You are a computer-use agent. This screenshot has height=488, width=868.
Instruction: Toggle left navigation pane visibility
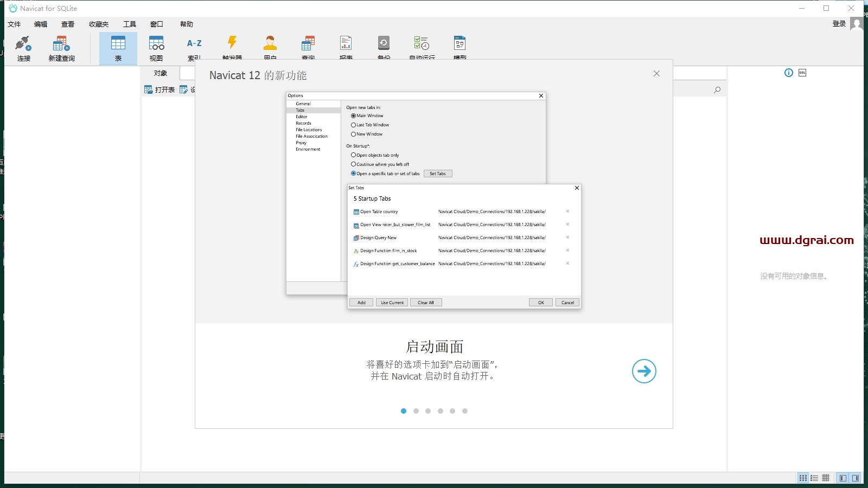pyautogui.click(x=843, y=478)
